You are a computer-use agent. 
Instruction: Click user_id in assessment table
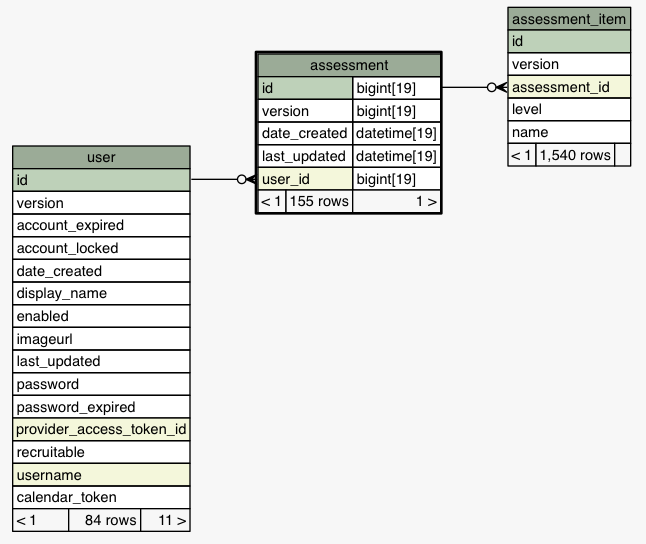tap(305, 179)
